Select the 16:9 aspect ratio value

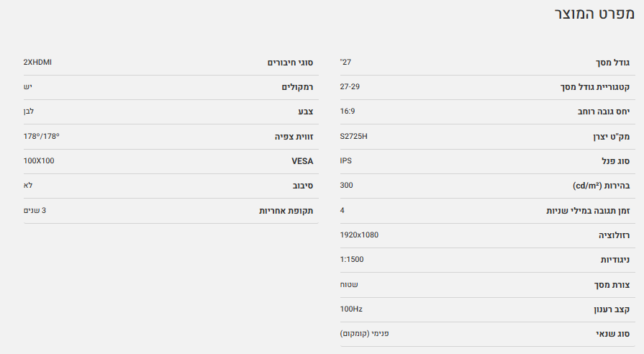pos(348,112)
